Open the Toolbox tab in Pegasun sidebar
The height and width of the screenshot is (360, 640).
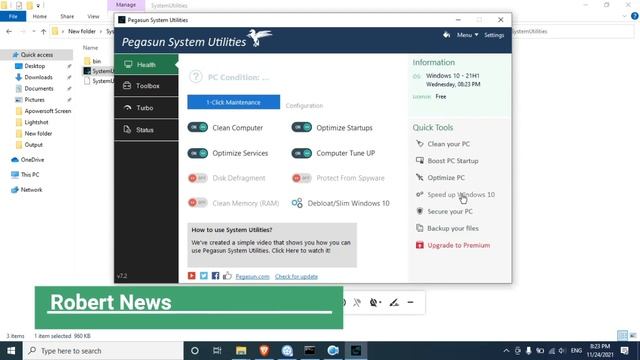[146, 86]
